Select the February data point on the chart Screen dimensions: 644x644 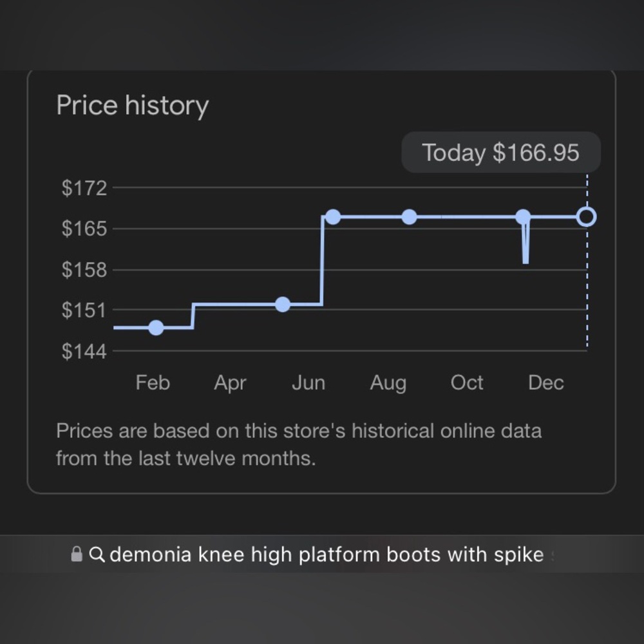click(x=156, y=328)
